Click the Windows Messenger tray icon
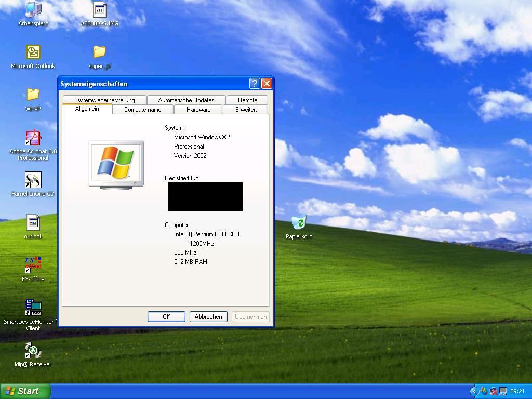Viewport: 532px width, 399px height. [x=484, y=391]
